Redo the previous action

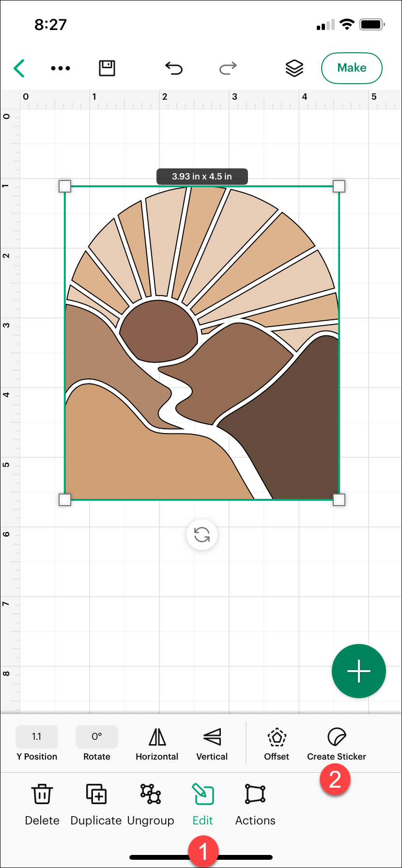228,68
